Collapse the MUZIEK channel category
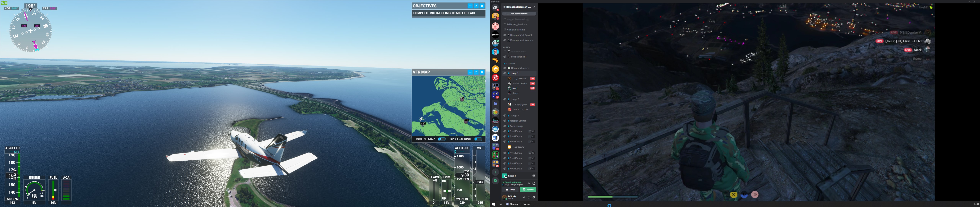The height and width of the screenshot is (207, 980). [507, 47]
